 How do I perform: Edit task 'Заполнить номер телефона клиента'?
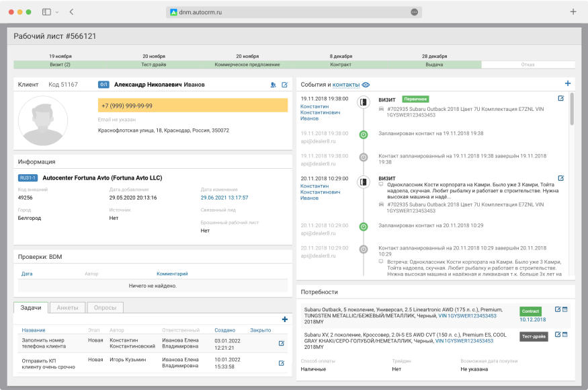282,343
